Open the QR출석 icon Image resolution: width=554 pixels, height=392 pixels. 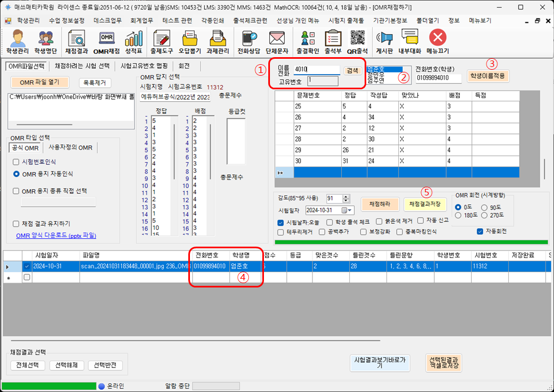[358, 41]
